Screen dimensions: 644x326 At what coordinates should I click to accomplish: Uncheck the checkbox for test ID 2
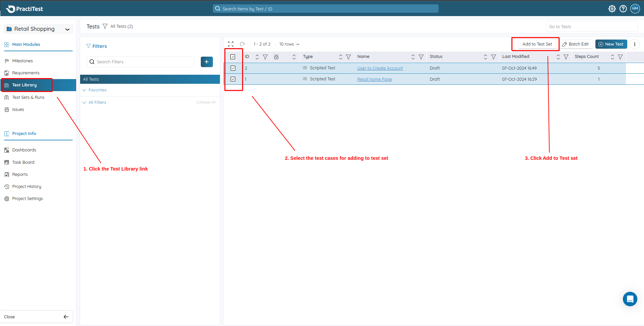tap(233, 68)
